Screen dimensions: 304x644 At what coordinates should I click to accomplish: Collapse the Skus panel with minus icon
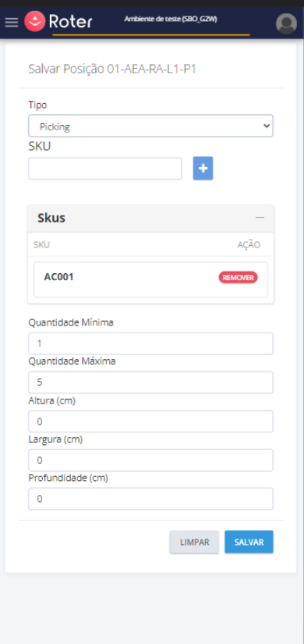point(260,218)
